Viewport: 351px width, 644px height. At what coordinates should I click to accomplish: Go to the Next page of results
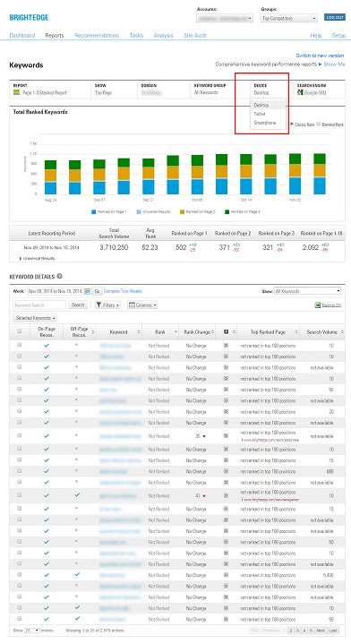321,630
